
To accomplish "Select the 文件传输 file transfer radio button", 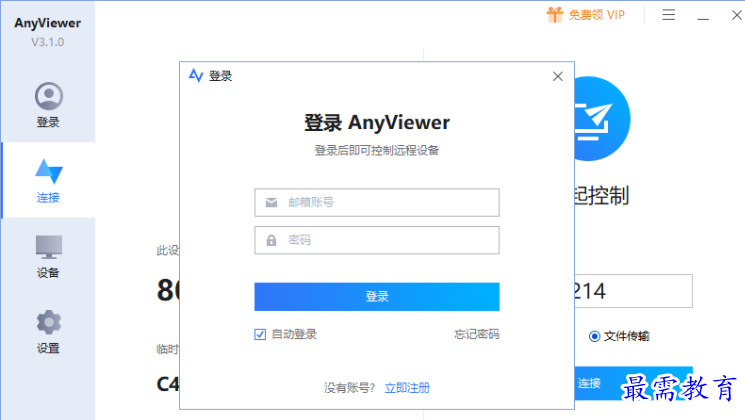I will [594, 336].
